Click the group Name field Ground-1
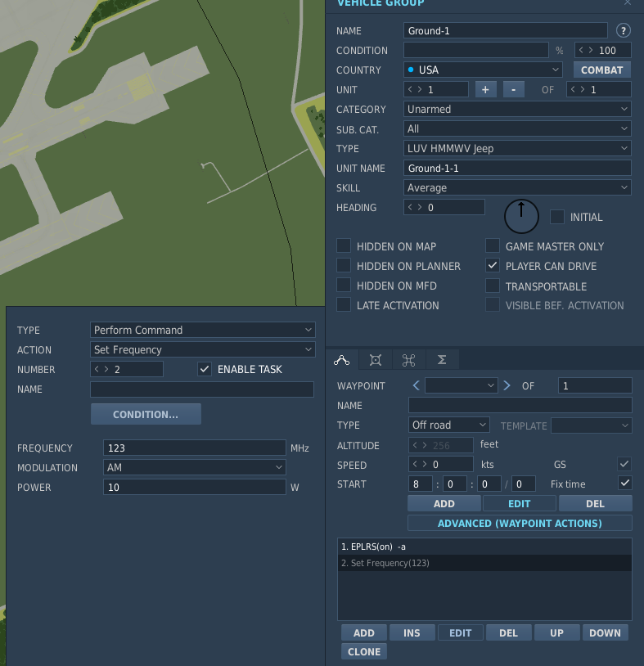This screenshot has height=666, width=644. [x=506, y=30]
